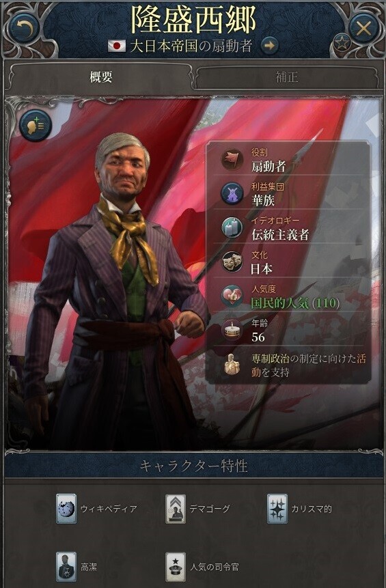Click the back arrow button
386x588 pixels.
pyautogui.click(x=24, y=29)
